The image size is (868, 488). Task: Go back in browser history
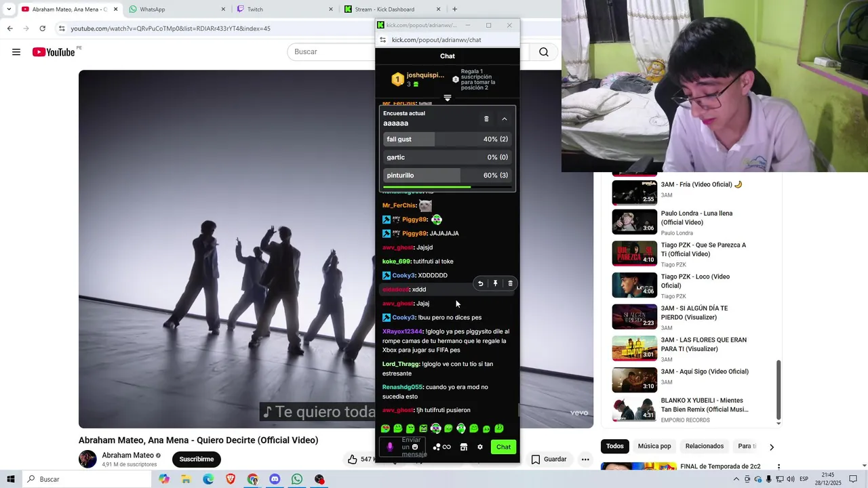[x=9, y=28]
